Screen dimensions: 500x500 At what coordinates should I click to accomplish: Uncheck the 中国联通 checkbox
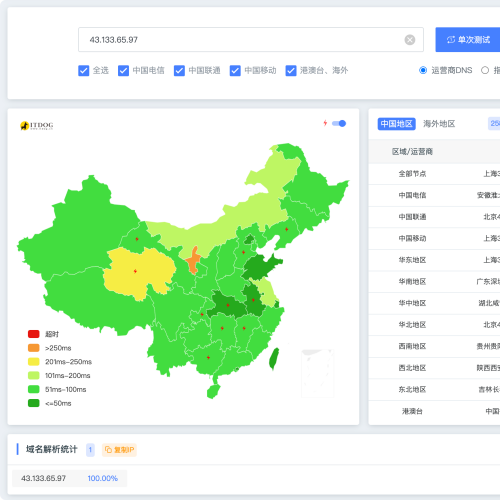click(179, 71)
